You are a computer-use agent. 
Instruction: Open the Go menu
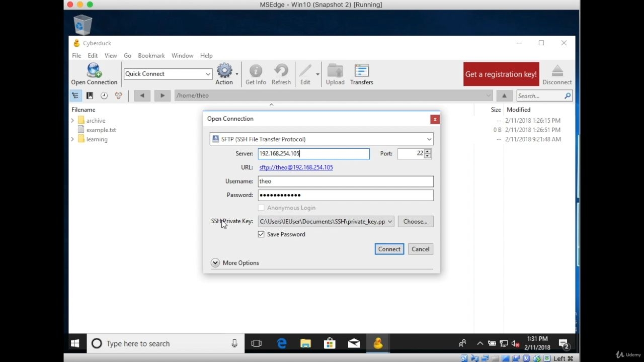click(127, 56)
